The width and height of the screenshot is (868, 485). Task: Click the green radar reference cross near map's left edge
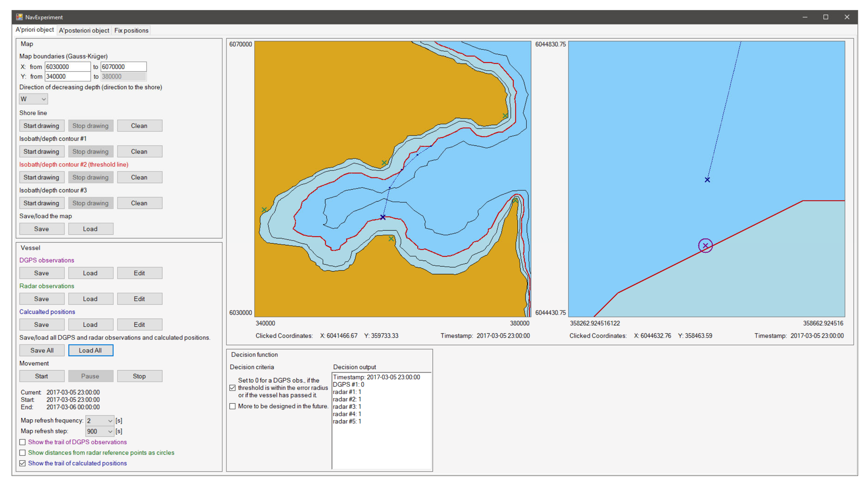(x=264, y=210)
